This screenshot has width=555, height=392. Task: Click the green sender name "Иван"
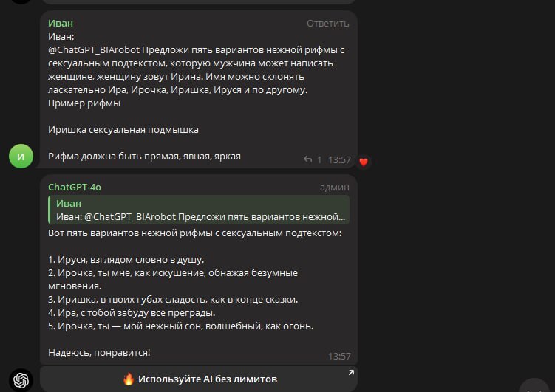(x=60, y=24)
